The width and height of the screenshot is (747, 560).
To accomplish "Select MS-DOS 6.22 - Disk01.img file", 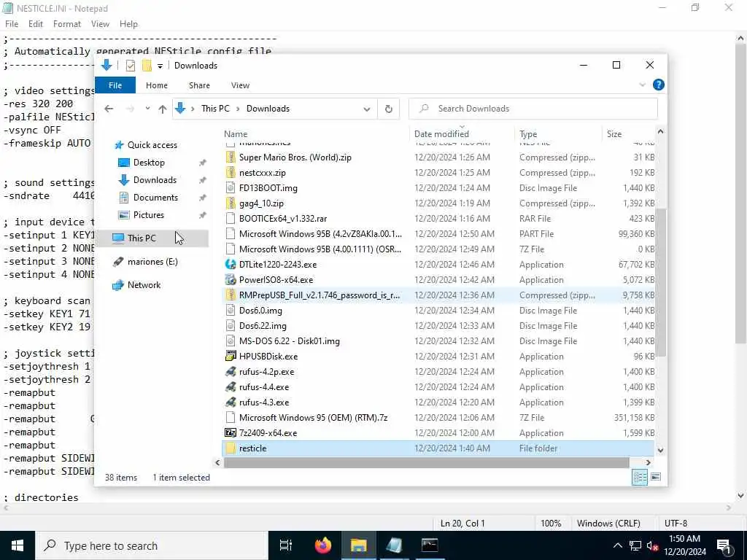I will [289, 341].
